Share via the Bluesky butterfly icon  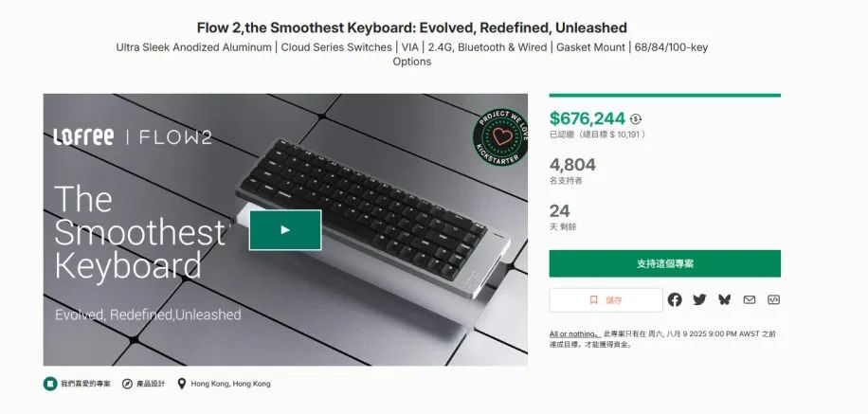(x=724, y=299)
